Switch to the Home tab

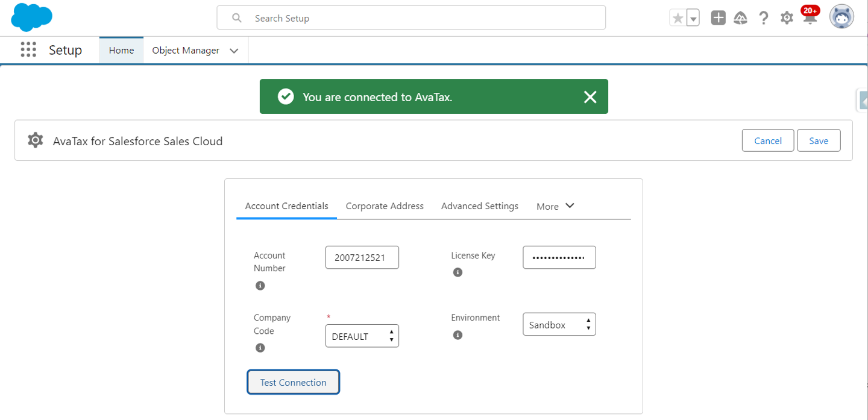tap(121, 50)
